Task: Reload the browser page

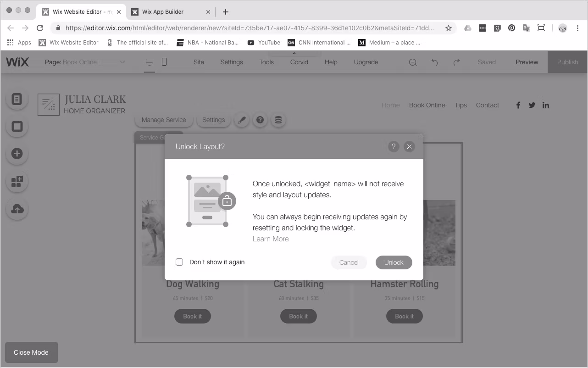Action: pyautogui.click(x=40, y=28)
